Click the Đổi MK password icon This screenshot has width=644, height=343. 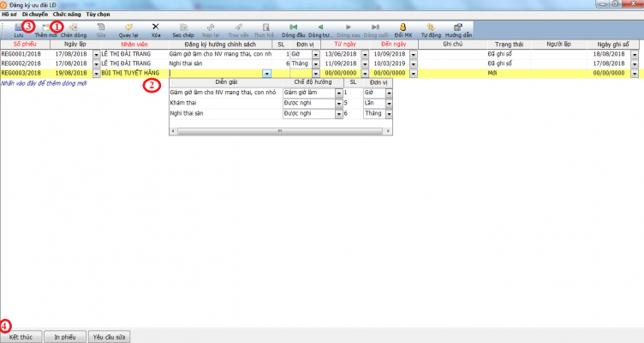(402, 27)
